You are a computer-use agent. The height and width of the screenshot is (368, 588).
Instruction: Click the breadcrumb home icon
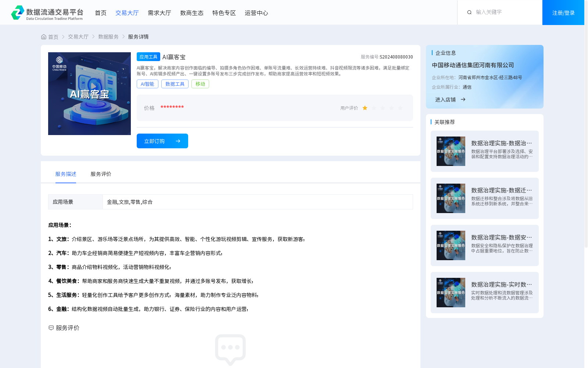click(44, 37)
